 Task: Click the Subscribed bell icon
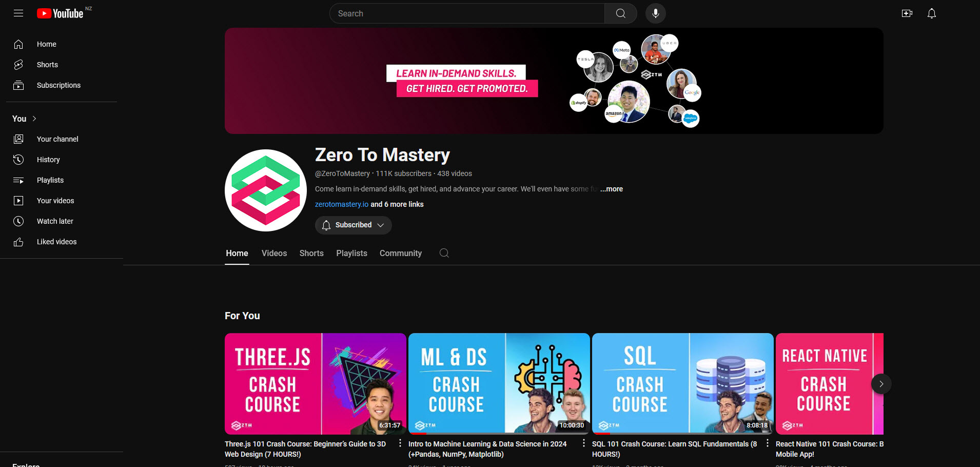tap(326, 225)
